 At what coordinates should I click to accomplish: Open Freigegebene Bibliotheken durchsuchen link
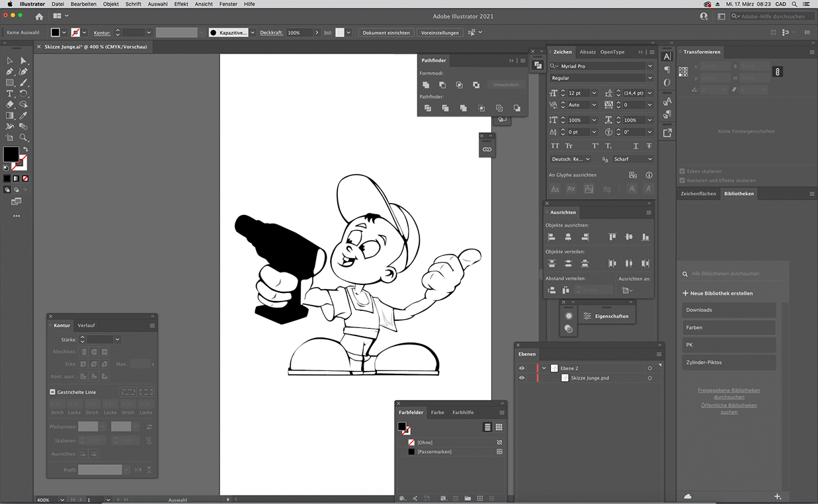[x=729, y=394]
